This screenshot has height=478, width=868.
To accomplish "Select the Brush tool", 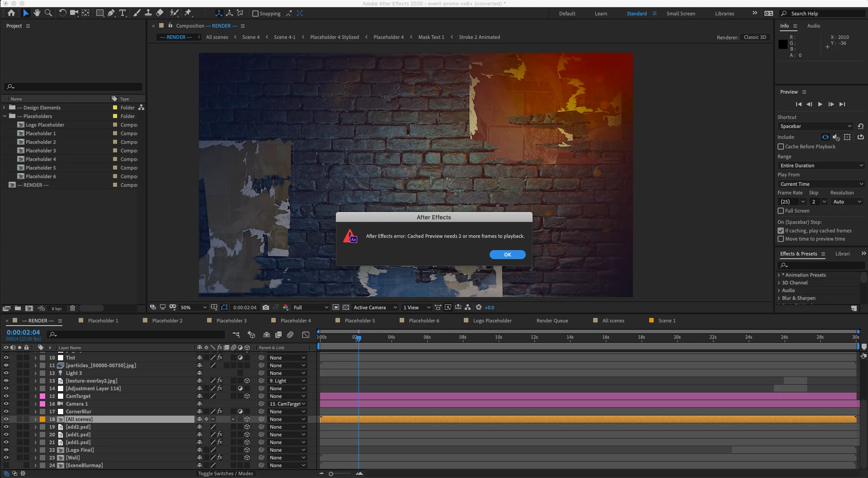I will pos(137,13).
